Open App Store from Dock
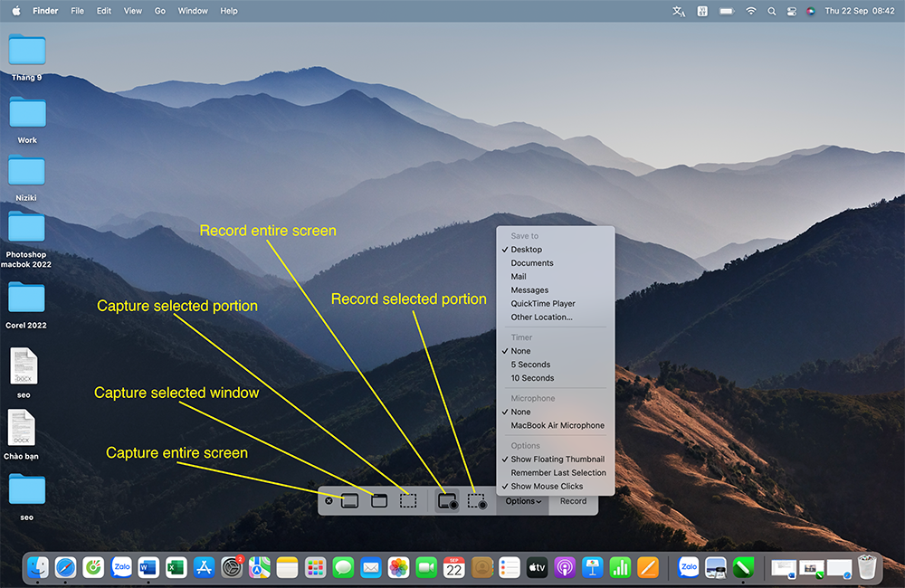Image resolution: width=905 pixels, height=588 pixels. click(204, 568)
